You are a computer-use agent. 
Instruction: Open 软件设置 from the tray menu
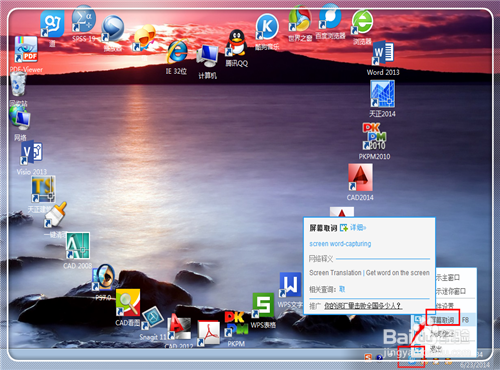445,305
